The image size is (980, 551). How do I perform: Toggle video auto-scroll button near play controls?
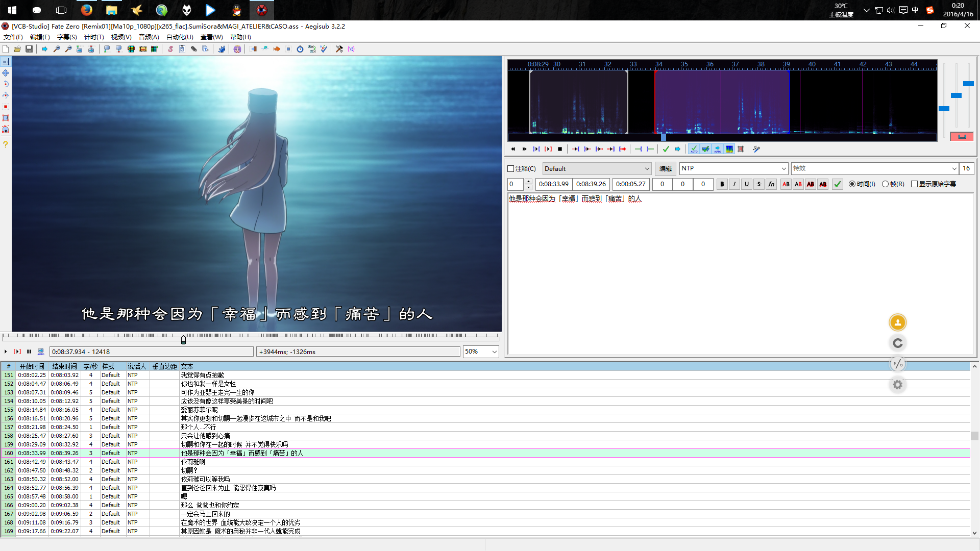(41, 352)
